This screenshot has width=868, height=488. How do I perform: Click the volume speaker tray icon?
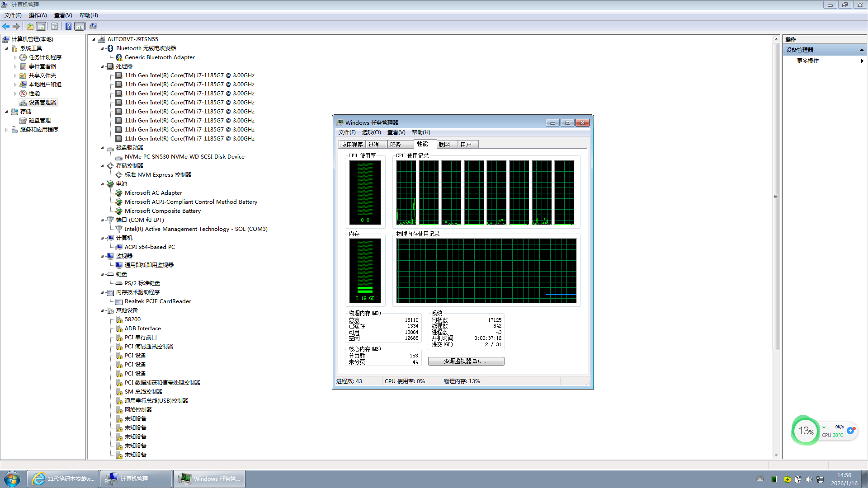click(809, 479)
